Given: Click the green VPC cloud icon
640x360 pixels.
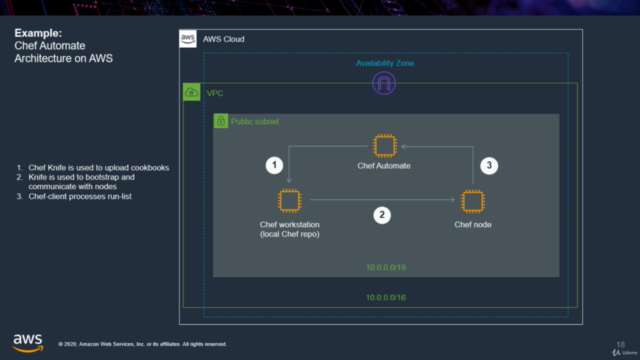Looking at the screenshot, I should [x=191, y=92].
